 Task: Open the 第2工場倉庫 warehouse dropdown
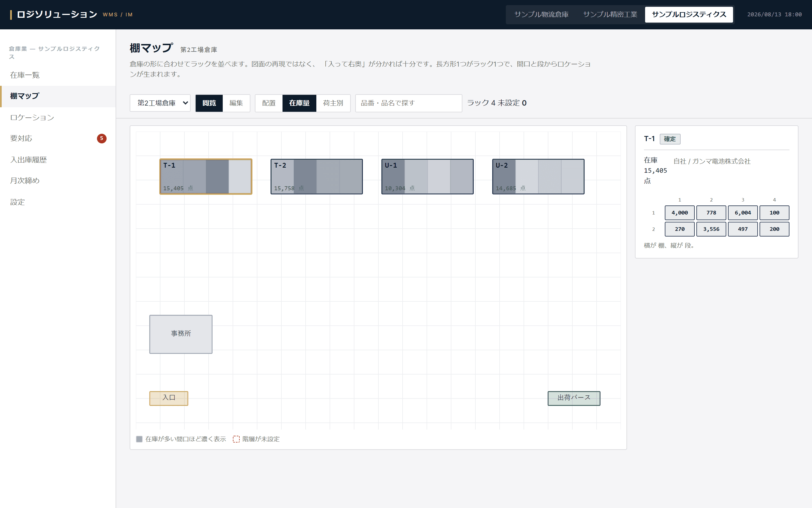point(160,103)
